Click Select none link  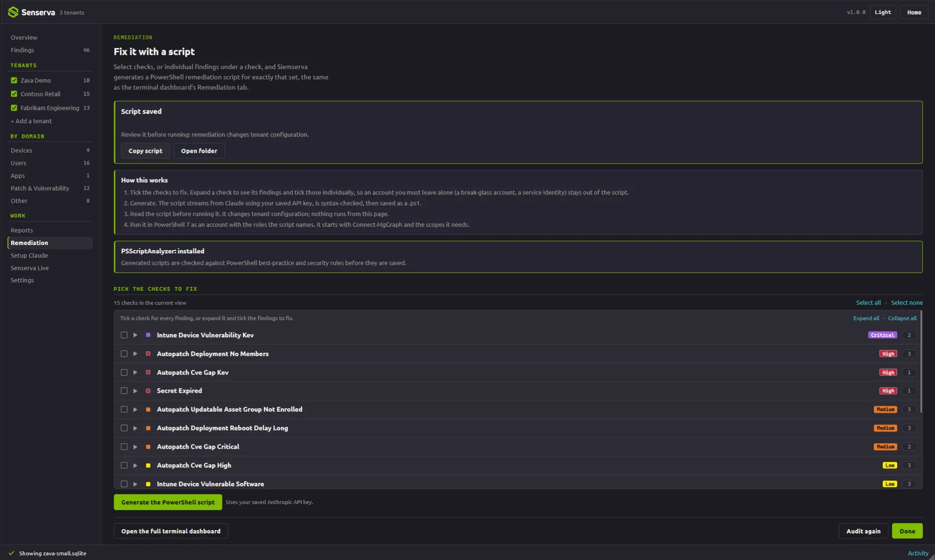pos(906,303)
